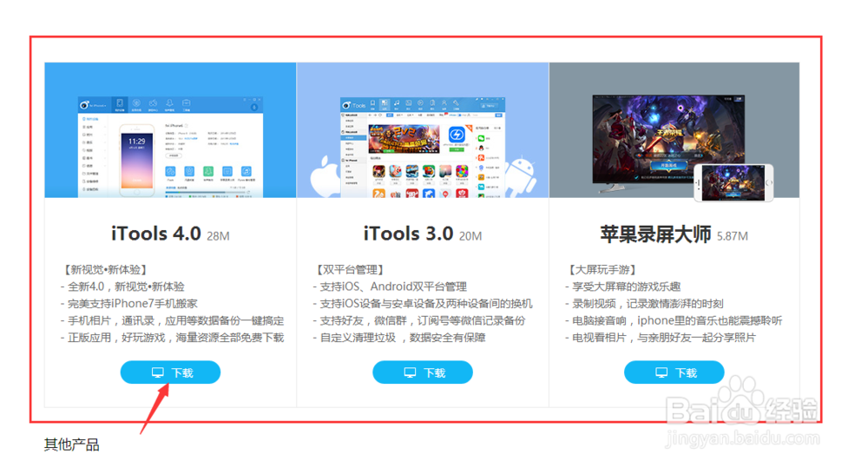Click the 录制视频，记录激情澎湃的时刻 line

point(644,304)
